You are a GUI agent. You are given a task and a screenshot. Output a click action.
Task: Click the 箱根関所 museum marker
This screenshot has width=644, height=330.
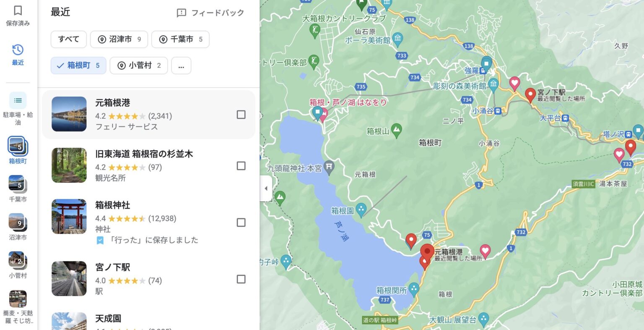coord(414,289)
